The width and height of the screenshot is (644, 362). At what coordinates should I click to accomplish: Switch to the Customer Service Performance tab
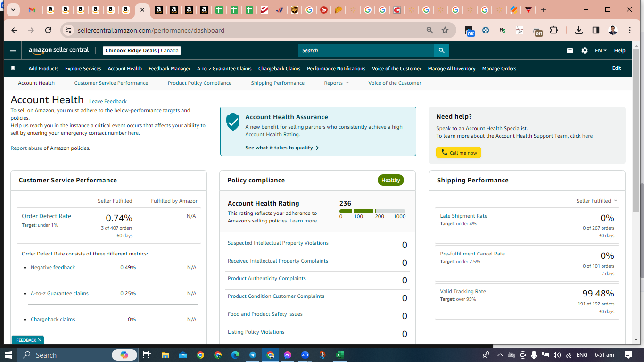pyautogui.click(x=111, y=83)
